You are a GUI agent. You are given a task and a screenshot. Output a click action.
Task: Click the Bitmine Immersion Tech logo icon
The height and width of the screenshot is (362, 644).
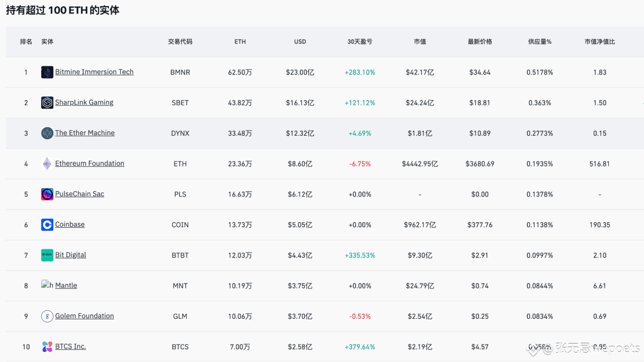47,72
